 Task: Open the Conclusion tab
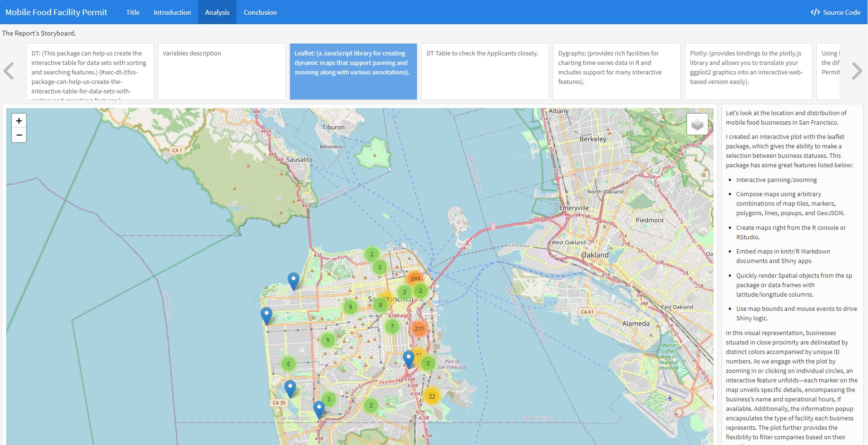[x=260, y=12]
